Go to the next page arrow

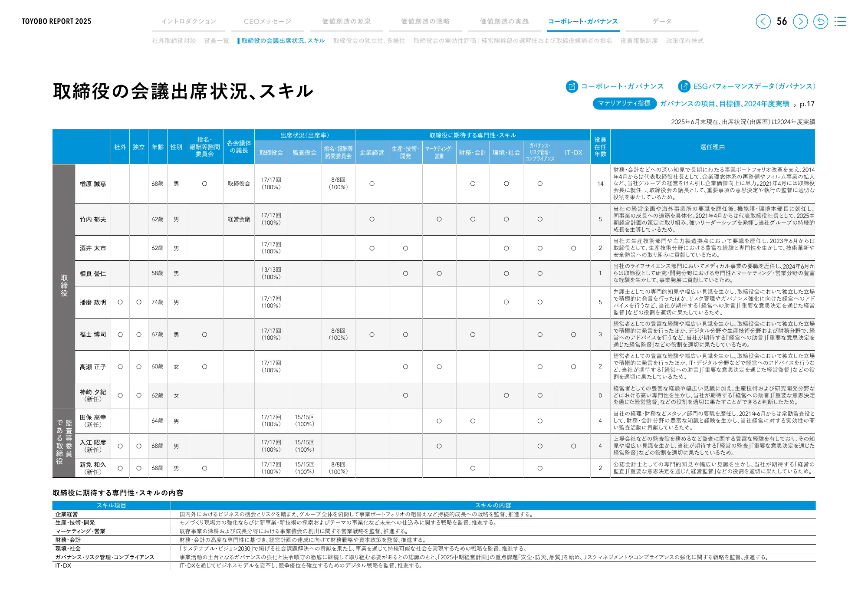click(800, 21)
